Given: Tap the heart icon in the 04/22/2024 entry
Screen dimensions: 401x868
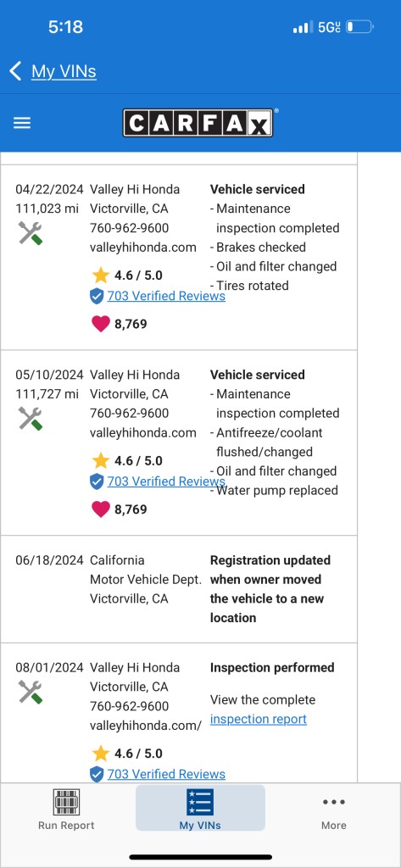Looking at the screenshot, I should (101, 324).
